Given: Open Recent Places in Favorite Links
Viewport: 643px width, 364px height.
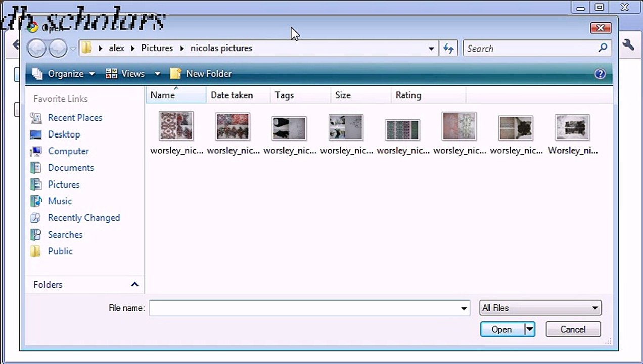Looking at the screenshot, I should click(75, 118).
